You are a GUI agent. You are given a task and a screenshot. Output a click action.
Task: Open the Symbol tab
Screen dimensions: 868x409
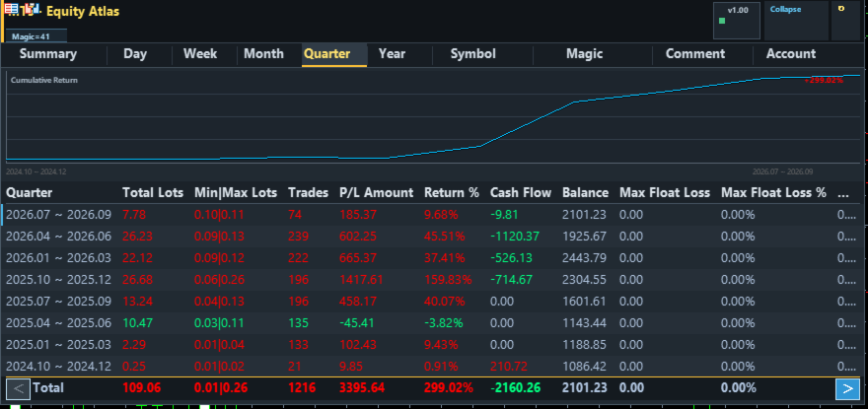coord(472,54)
